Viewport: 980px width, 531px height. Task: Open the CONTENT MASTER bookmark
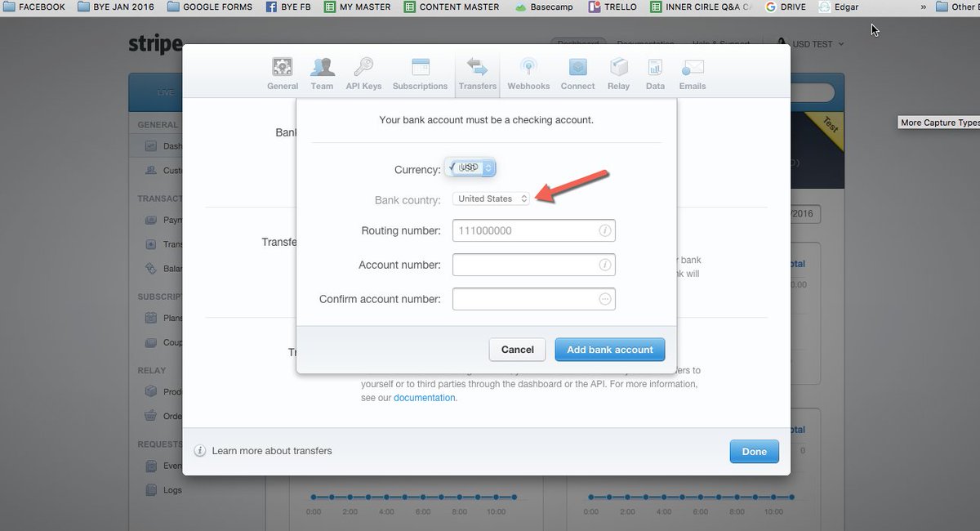(452, 7)
